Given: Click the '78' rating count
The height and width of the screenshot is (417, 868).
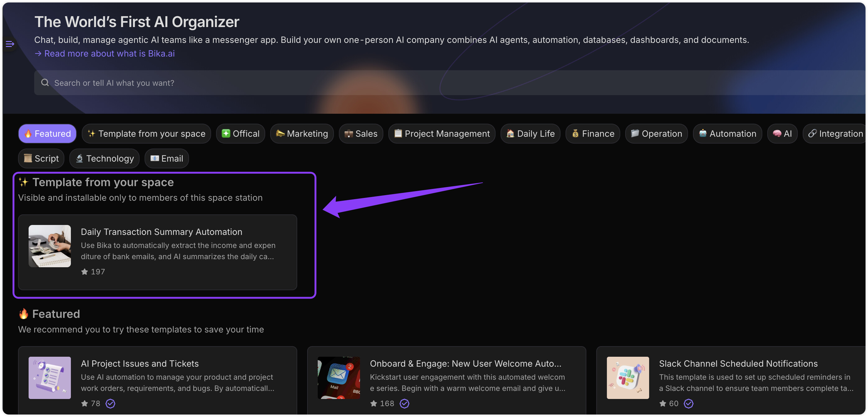Looking at the screenshot, I should tap(95, 403).
